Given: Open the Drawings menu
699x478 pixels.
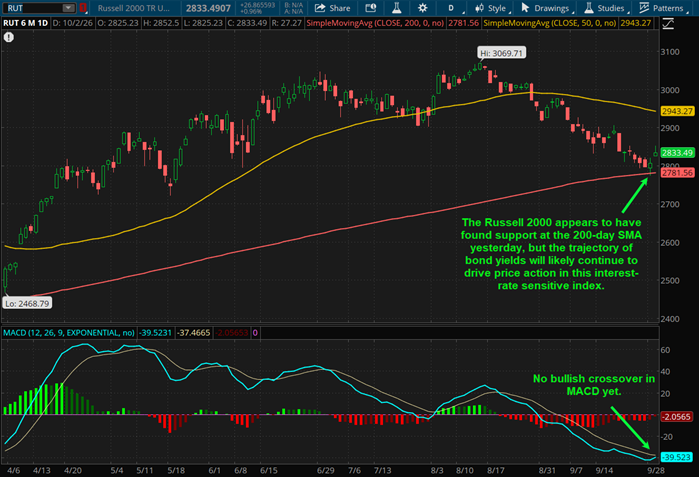Looking at the screenshot, I should 547,8.
